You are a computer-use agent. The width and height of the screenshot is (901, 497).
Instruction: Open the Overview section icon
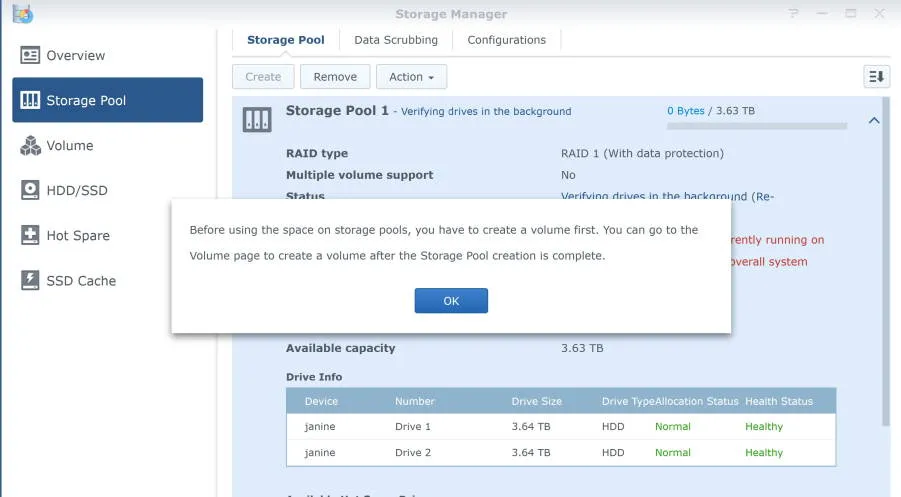pyautogui.click(x=30, y=55)
